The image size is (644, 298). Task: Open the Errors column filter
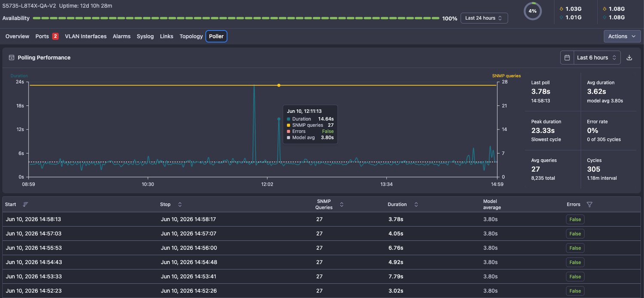coord(589,205)
